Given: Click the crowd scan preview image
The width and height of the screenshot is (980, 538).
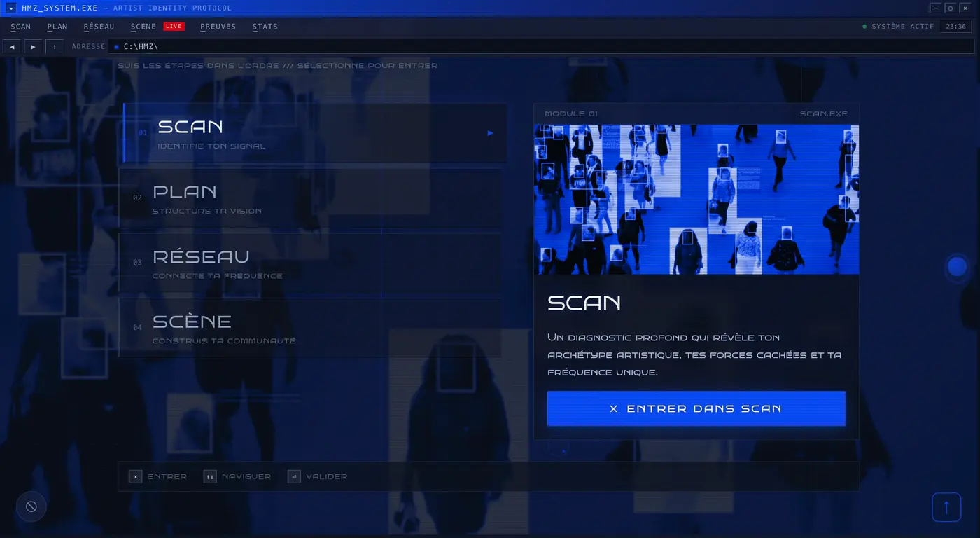Looking at the screenshot, I should [x=696, y=200].
